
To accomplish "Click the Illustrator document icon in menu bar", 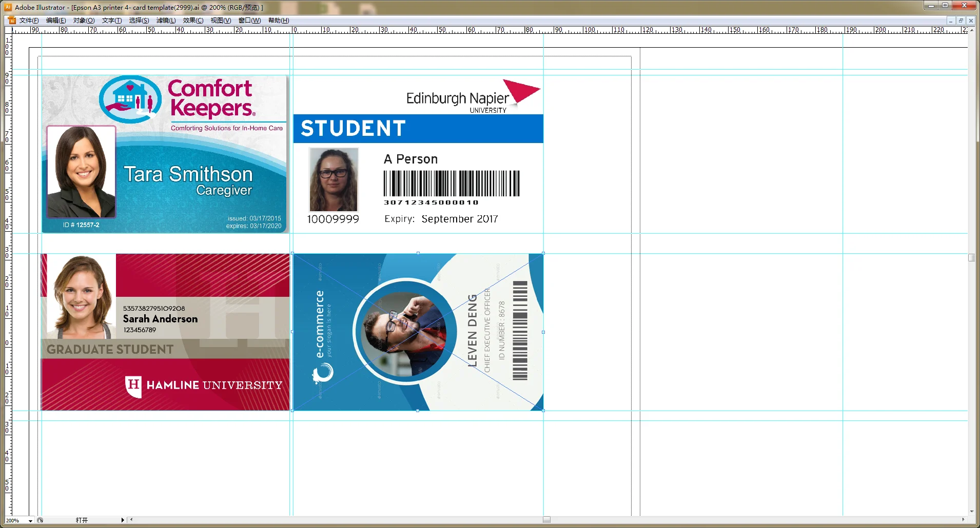I will [12, 21].
